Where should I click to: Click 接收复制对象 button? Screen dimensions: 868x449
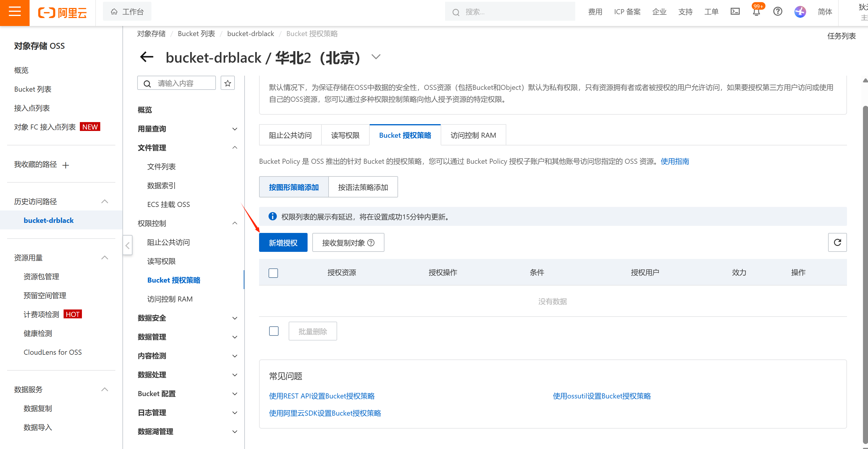tap(348, 242)
